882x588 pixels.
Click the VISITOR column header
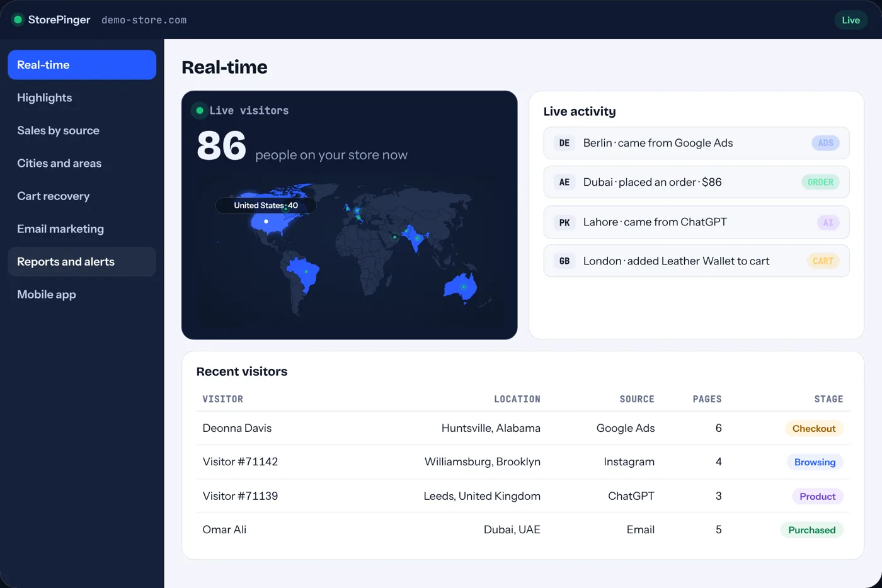[223, 399]
